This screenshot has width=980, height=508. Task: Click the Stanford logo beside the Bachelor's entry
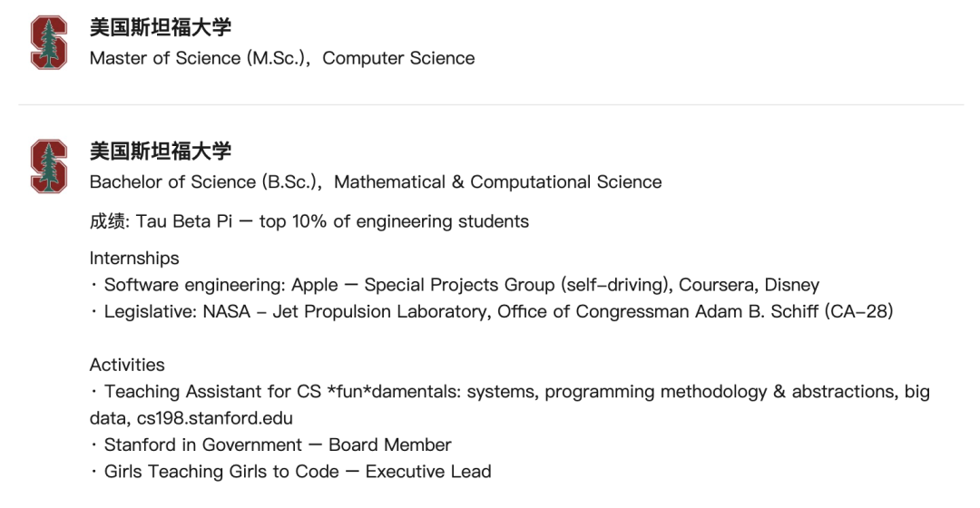click(49, 166)
